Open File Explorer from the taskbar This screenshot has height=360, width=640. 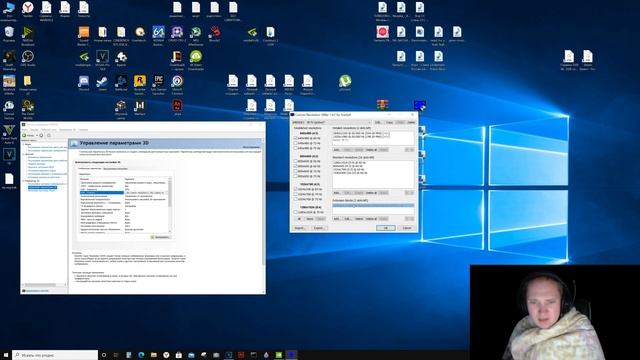(x=154, y=355)
